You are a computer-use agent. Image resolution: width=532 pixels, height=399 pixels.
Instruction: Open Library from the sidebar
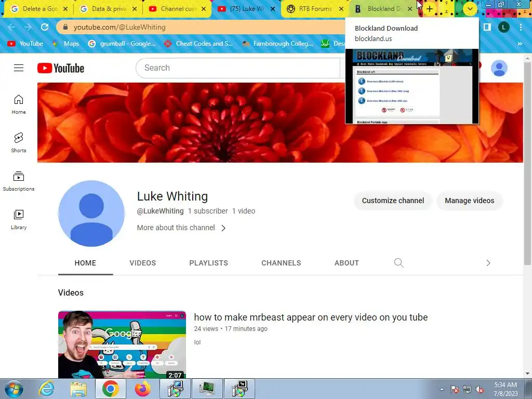(x=19, y=220)
